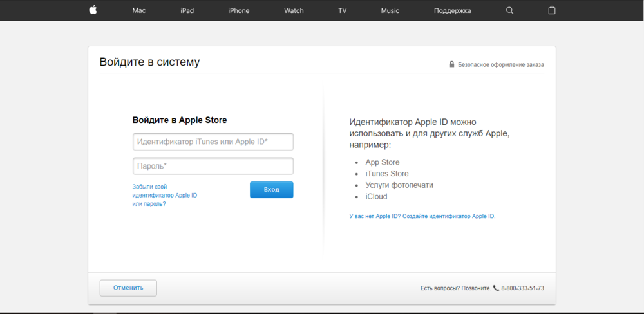
Task: Click the lock icon beside secure checkout
Action: pyautogui.click(x=452, y=64)
